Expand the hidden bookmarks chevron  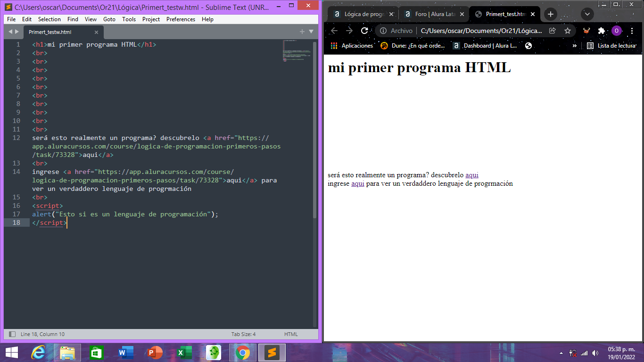(x=574, y=46)
